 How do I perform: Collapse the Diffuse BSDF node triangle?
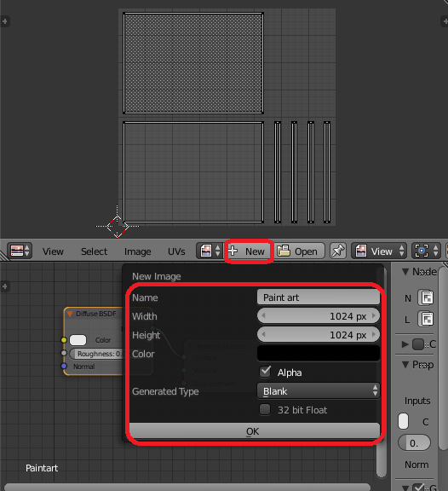[x=70, y=314]
